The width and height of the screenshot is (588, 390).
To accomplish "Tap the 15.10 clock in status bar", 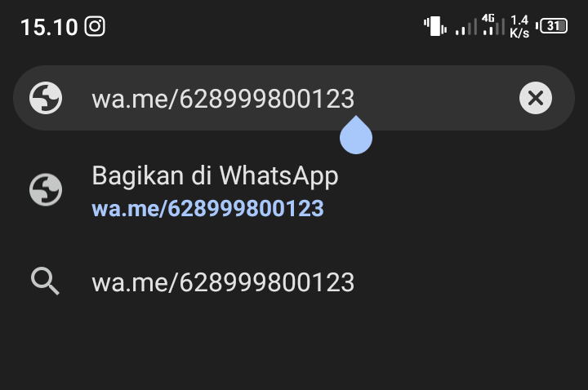I will 49,27.
